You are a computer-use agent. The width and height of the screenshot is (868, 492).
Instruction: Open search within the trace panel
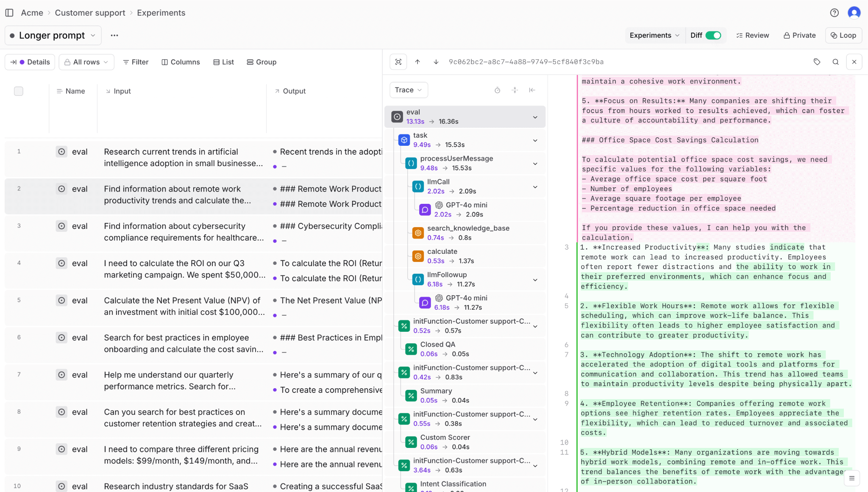coord(835,61)
